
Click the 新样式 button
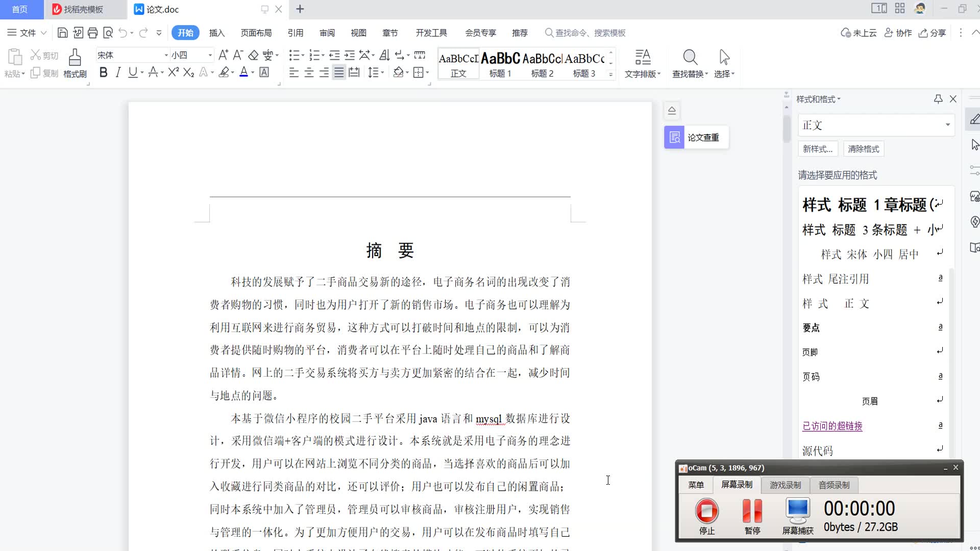[x=817, y=149]
